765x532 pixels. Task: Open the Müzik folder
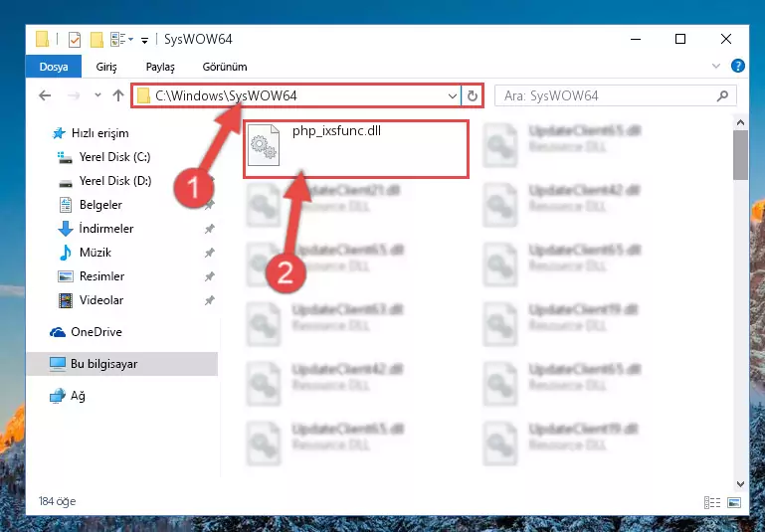pos(96,253)
